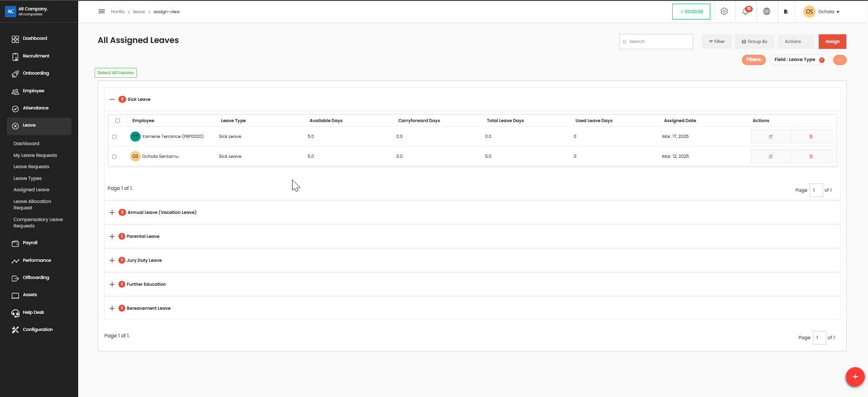
Task: Tick the select-all header checkbox
Action: tap(118, 121)
